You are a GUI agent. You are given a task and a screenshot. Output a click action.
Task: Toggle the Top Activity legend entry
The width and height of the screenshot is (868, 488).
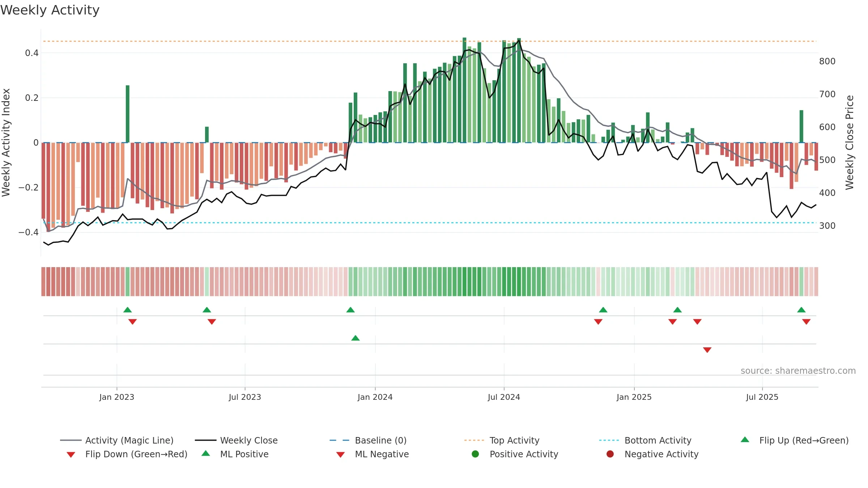pyautogui.click(x=502, y=440)
